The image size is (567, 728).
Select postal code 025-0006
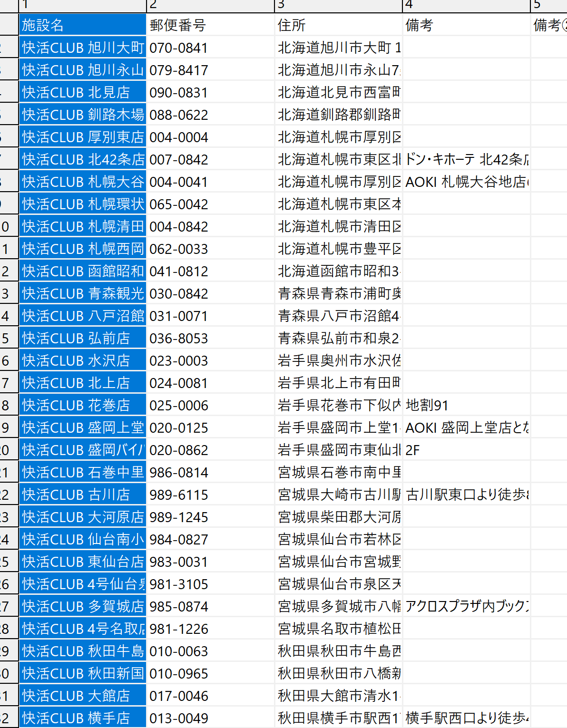pos(210,405)
